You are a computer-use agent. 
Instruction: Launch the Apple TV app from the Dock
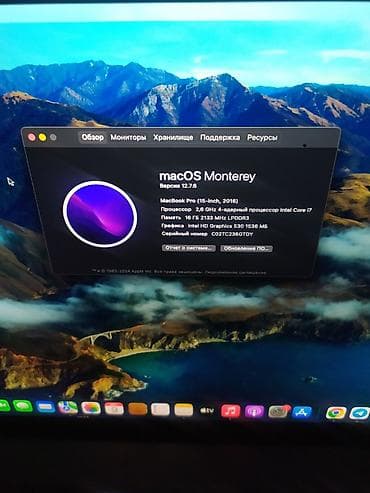point(207,410)
